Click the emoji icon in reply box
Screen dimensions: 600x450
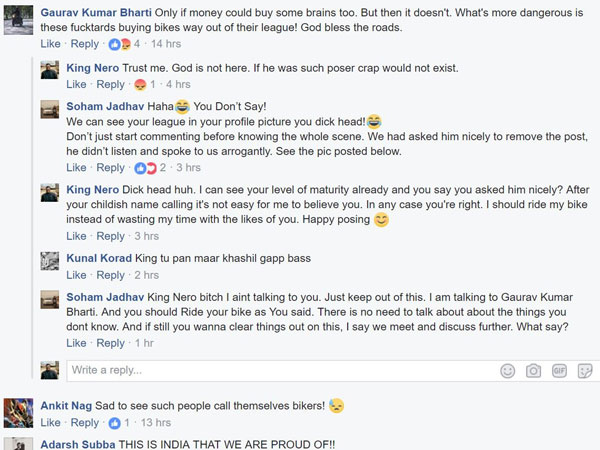coord(508,370)
